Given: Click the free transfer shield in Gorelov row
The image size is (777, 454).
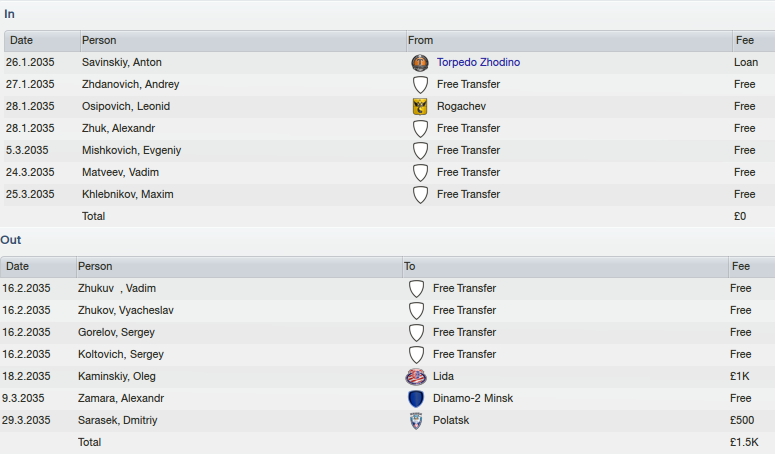Looking at the screenshot, I should coord(416,333).
